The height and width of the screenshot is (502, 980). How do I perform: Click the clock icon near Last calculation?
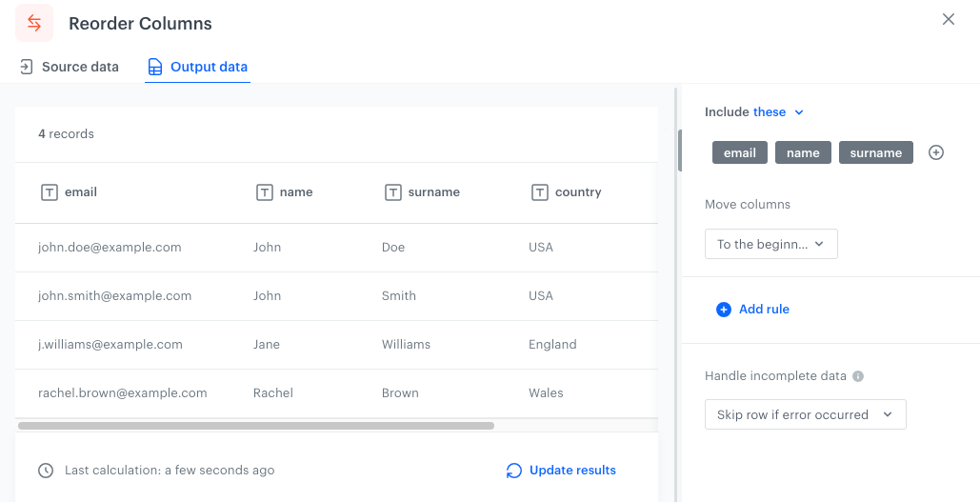pyautogui.click(x=46, y=471)
